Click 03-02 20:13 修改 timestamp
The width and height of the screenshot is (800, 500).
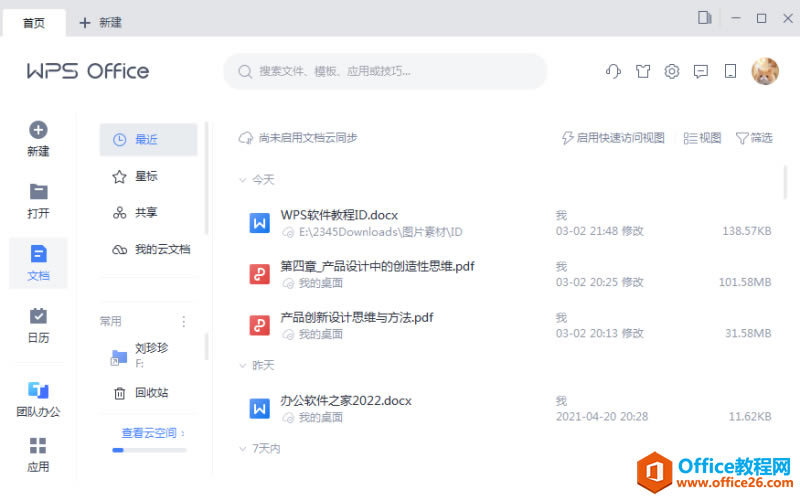tap(599, 333)
